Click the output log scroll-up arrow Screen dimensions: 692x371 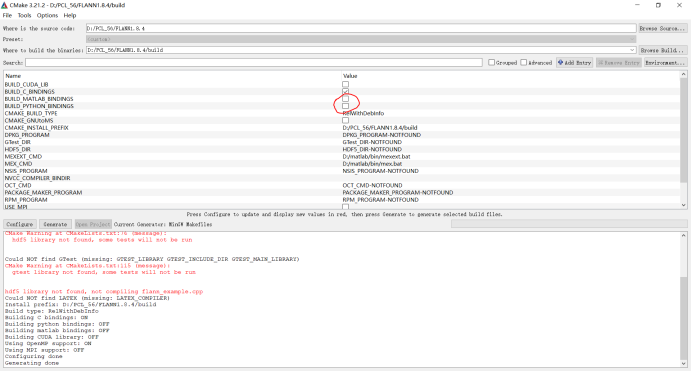(x=684, y=235)
